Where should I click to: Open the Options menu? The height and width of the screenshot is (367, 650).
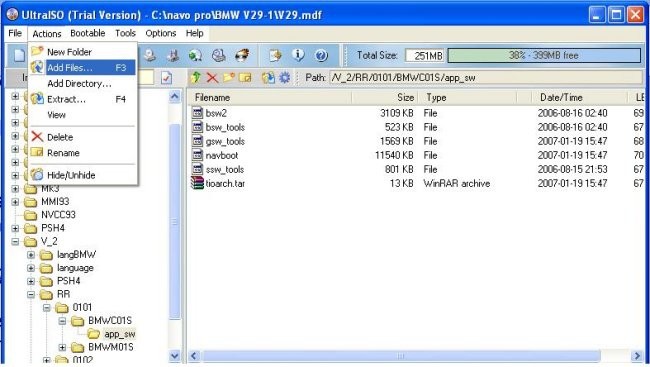pyautogui.click(x=161, y=33)
